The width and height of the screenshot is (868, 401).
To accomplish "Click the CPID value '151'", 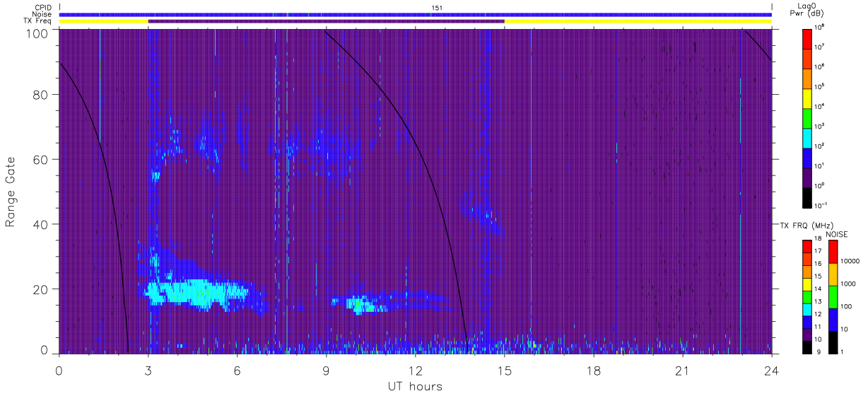I will click(x=437, y=7).
